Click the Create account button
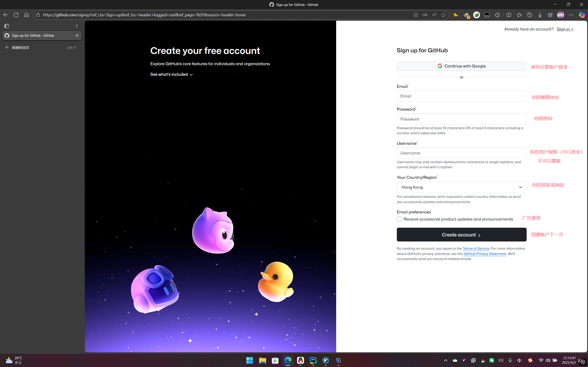 click(x=461, y=235)
